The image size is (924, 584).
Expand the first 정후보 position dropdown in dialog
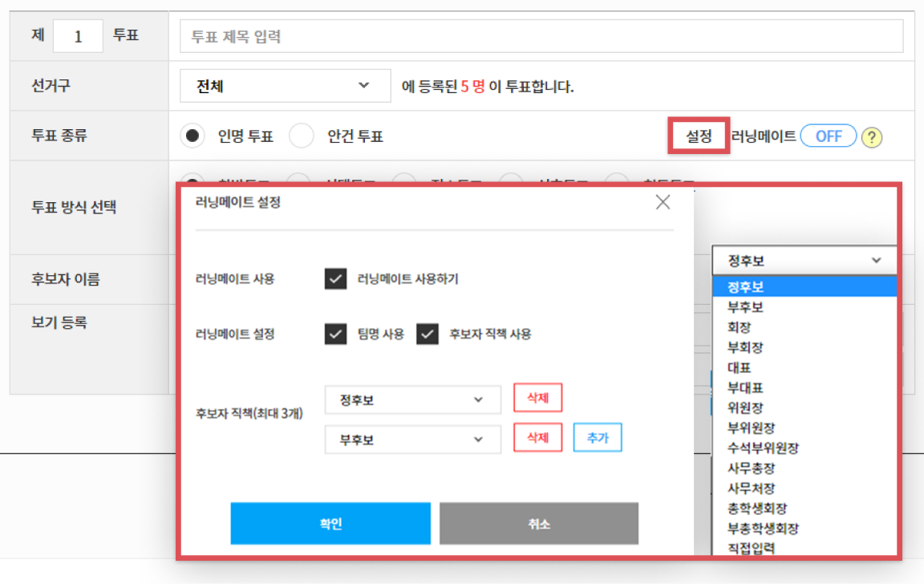[412, 399]
